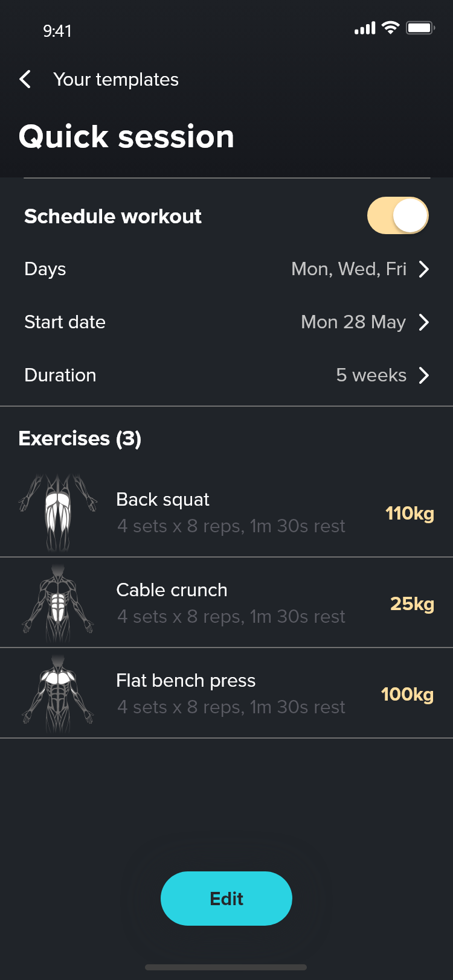The image size is (453, 980).
Task: Expand the Days chevron
Action: [x=424, y=269]
